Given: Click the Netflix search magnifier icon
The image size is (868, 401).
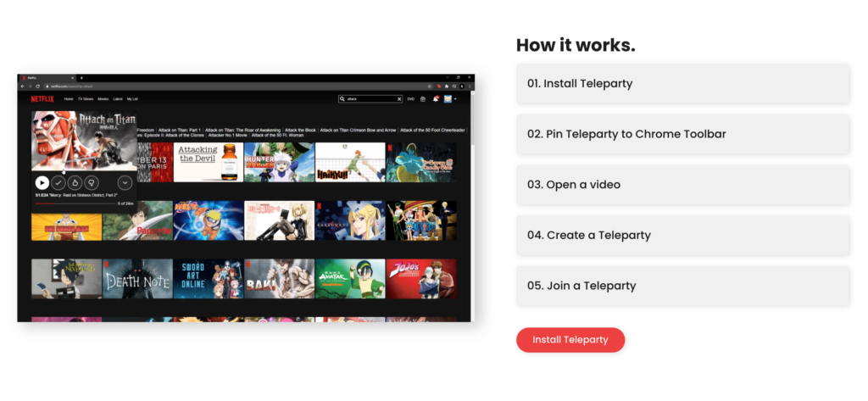Looking at the screenshot, I should pos(342,99).
